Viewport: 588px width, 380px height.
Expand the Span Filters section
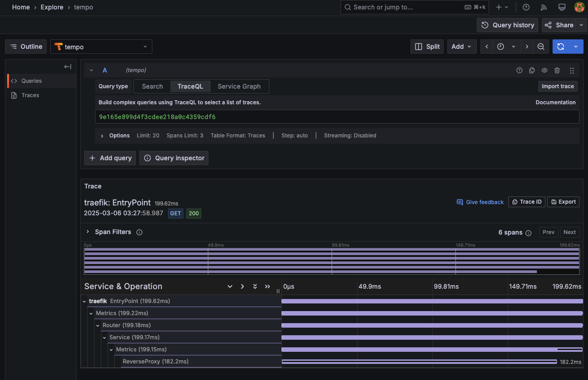coord(88,232)
